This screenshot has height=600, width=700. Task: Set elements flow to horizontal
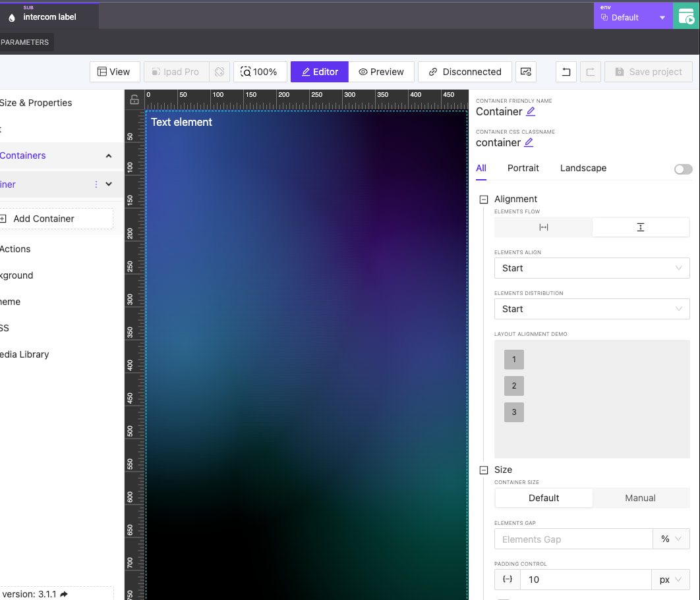(x=544, y=227)
